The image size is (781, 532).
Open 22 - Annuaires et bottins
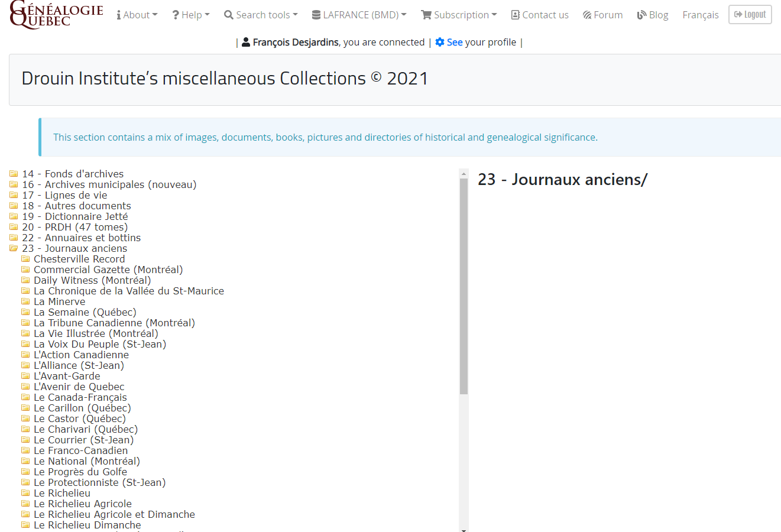(82, 238)
